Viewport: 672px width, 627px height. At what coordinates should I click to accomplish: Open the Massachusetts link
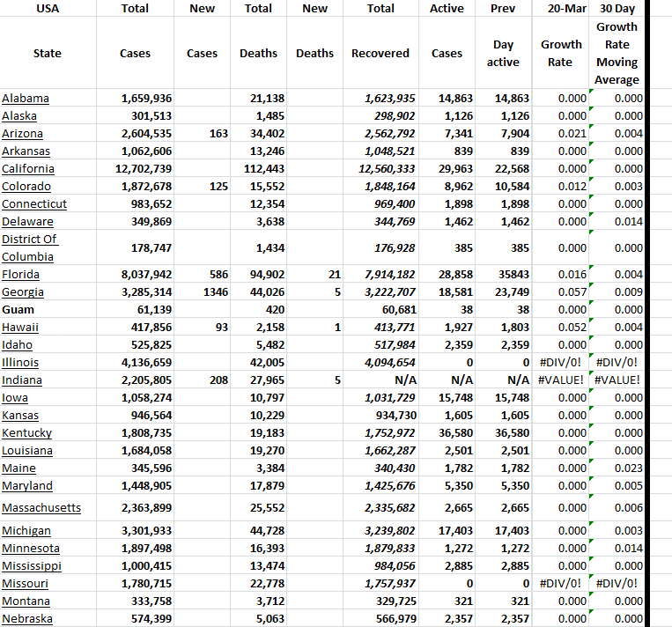pos(41,507)
